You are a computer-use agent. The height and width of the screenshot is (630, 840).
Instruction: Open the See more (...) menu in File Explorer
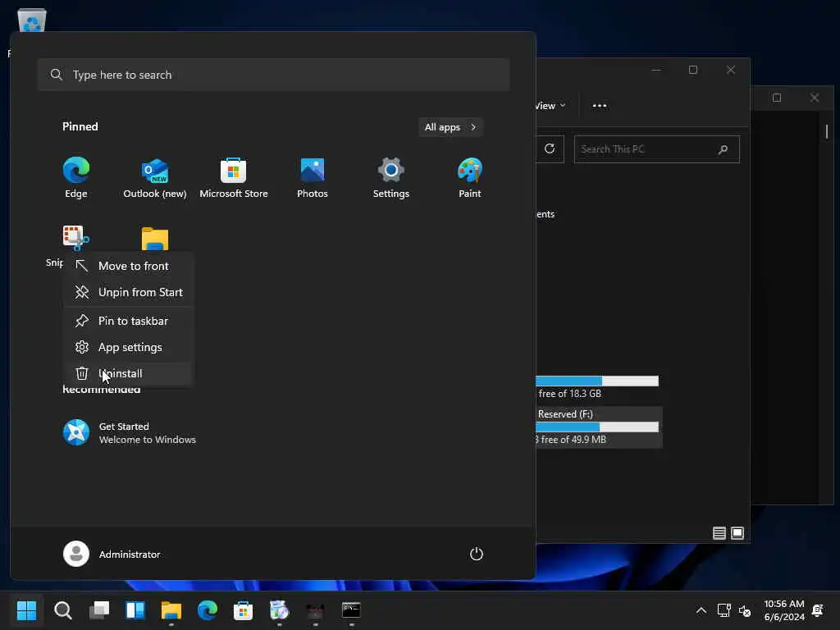(x=600, y=106)
